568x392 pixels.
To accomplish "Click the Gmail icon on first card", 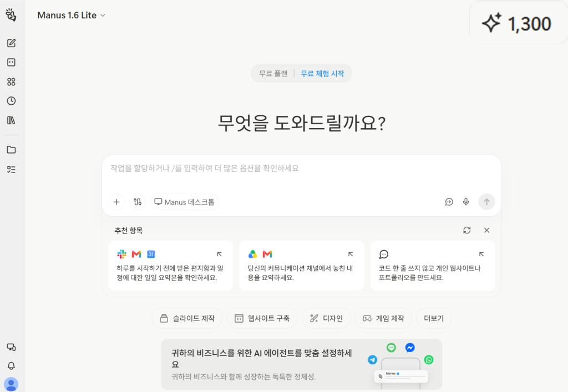I will (136, 254).
